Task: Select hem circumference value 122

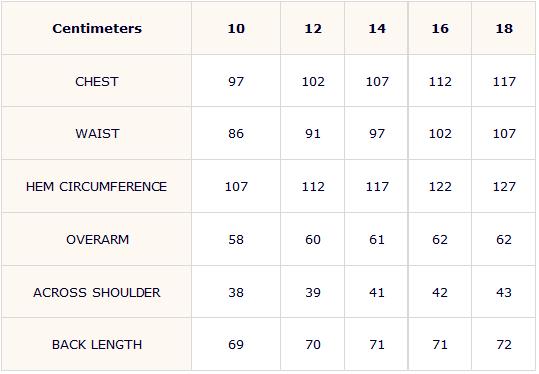Action: 440,187
